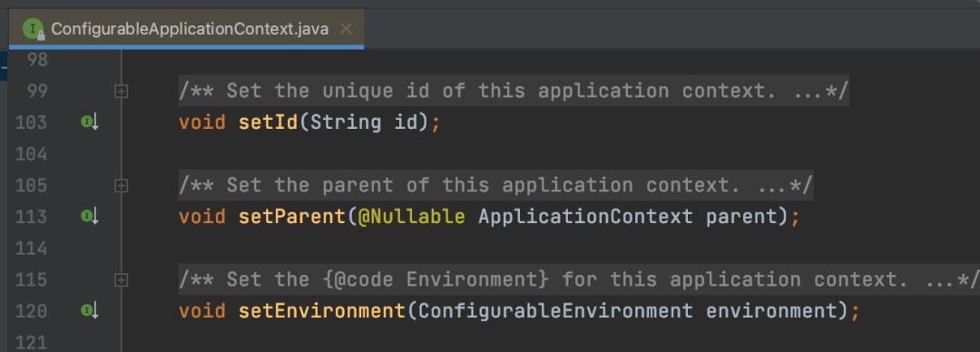
Task: Click the ConfigurableEnvironment parameter type
Action: 555,310
